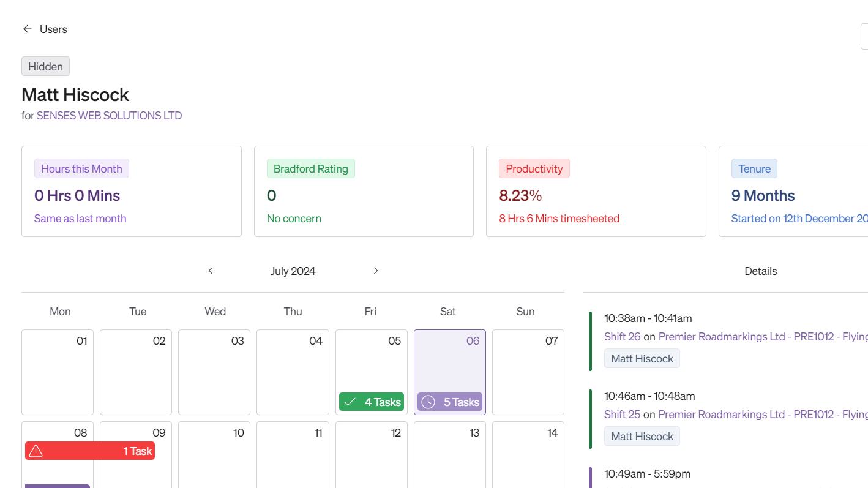Advance to August using the right chevron
The height and width of the screenshot is (488, 868).
point(376,270)
